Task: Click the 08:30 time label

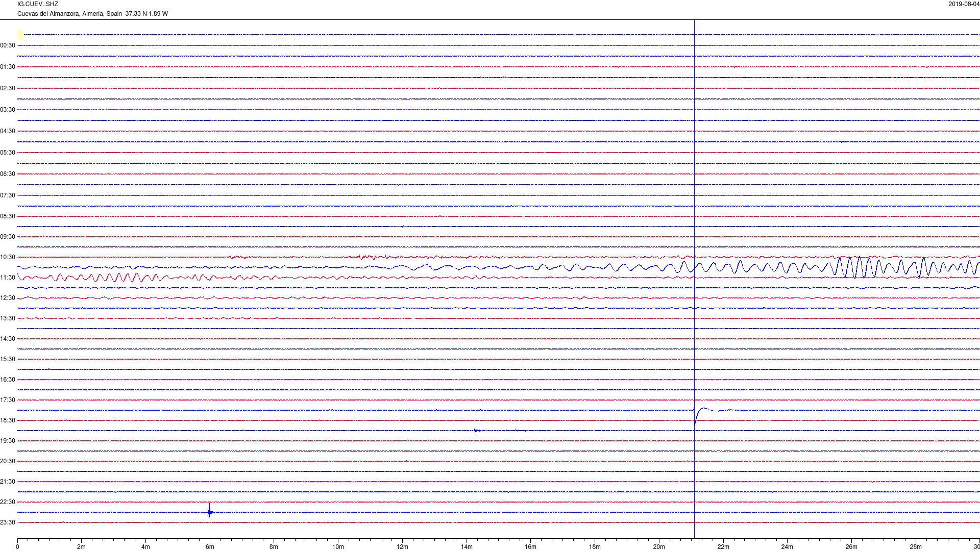Action: 8,216
